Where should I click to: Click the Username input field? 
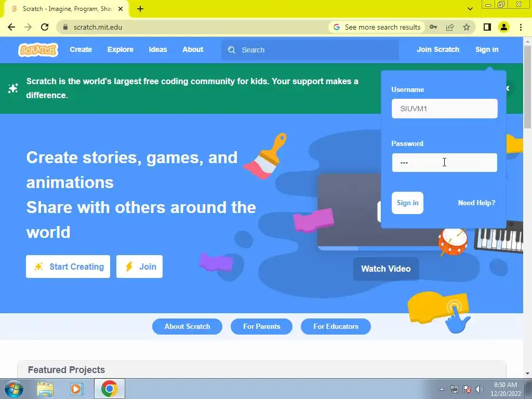445,109
